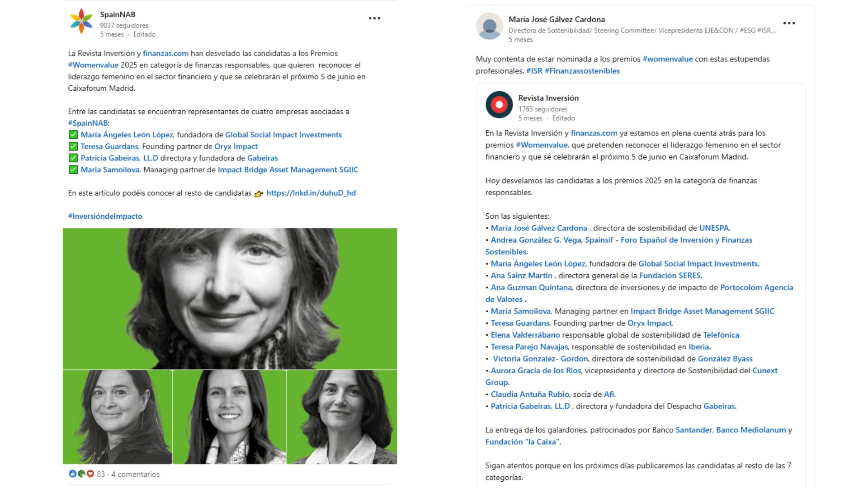Click the green checkmark beside Teresa Guardans

(73, 146)
